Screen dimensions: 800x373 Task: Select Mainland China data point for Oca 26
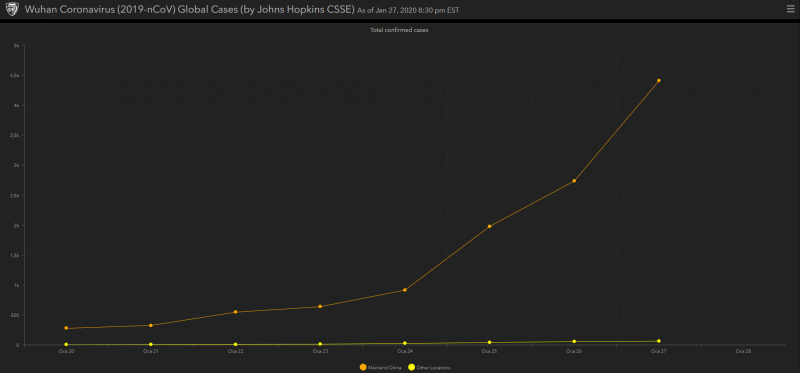point(574,181)
